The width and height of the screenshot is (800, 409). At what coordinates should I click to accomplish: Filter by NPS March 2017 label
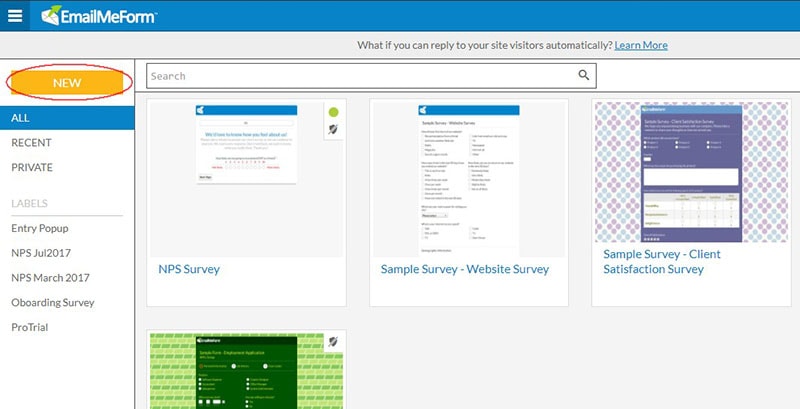tap(50, 278)
